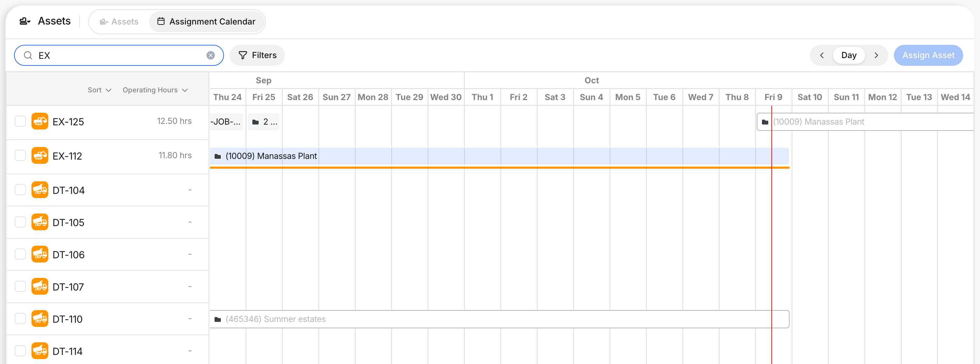Click the EX-125 excavator asset icon
Screen dimensions: 980x364
point(40,121)
